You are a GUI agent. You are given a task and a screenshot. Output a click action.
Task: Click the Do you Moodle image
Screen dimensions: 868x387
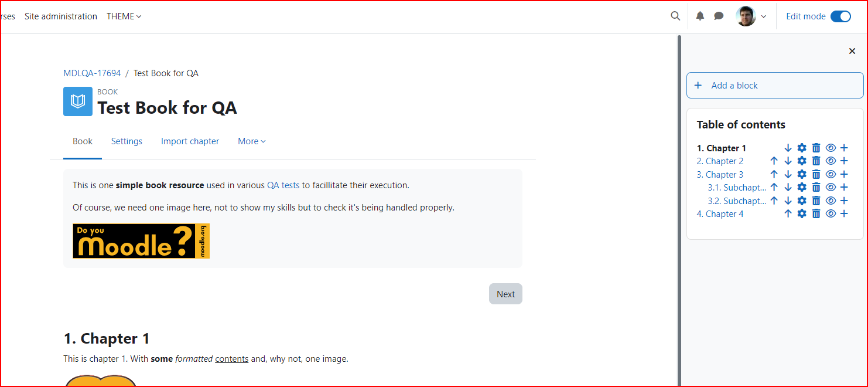pyautogui.click(x=141, y=241)
